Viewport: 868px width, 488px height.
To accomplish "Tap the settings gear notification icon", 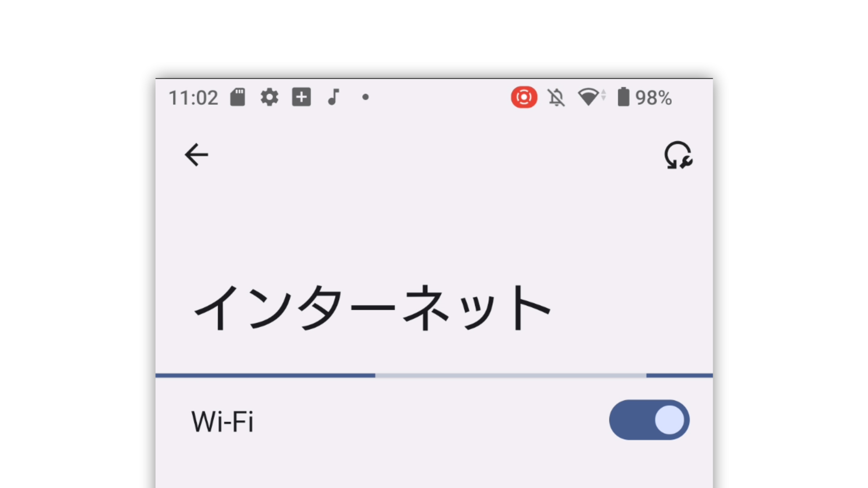I will tap(269, 97).
